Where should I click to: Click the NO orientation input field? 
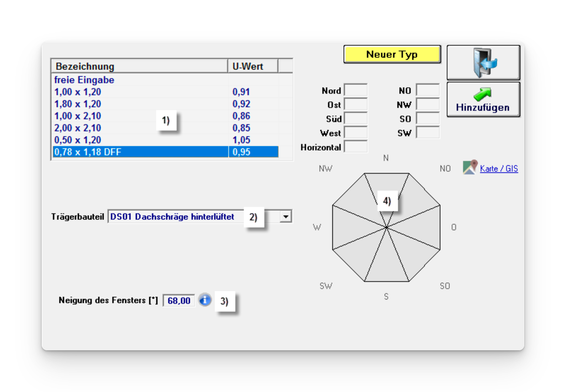[427, 90]
